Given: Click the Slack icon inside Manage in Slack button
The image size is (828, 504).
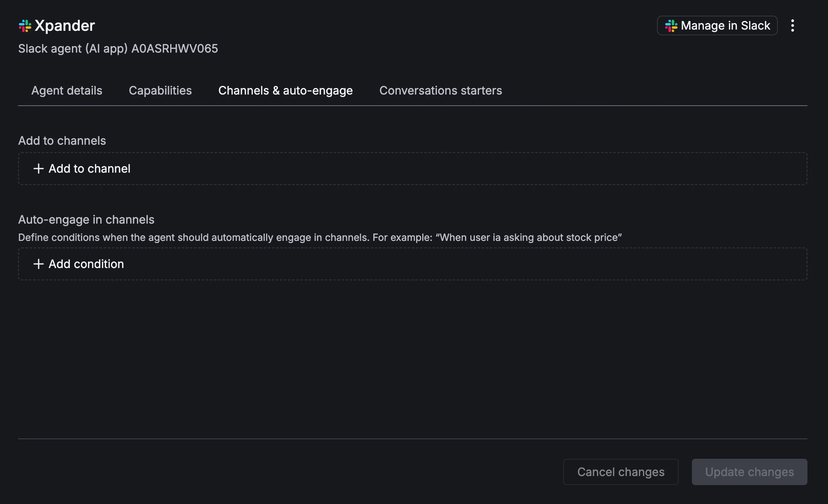Looking at the screenshot, I should [671, 25].
